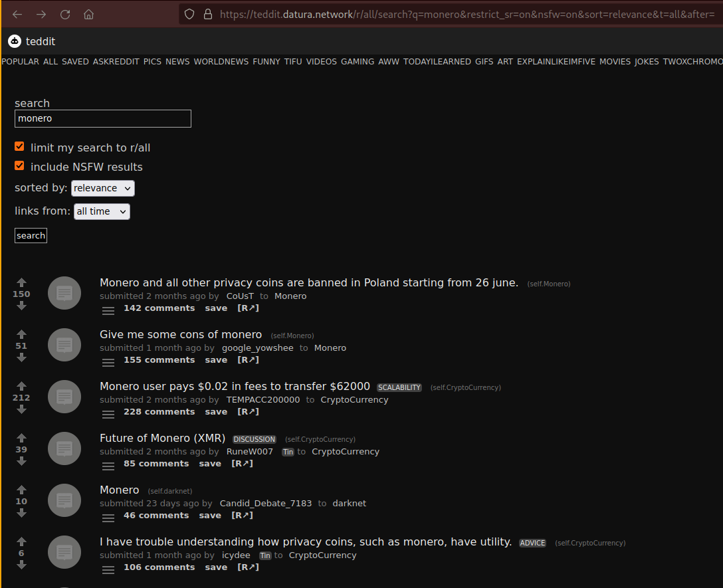
Task: Expand the darknet 'Monero' post text
Action: coord(108,518)
